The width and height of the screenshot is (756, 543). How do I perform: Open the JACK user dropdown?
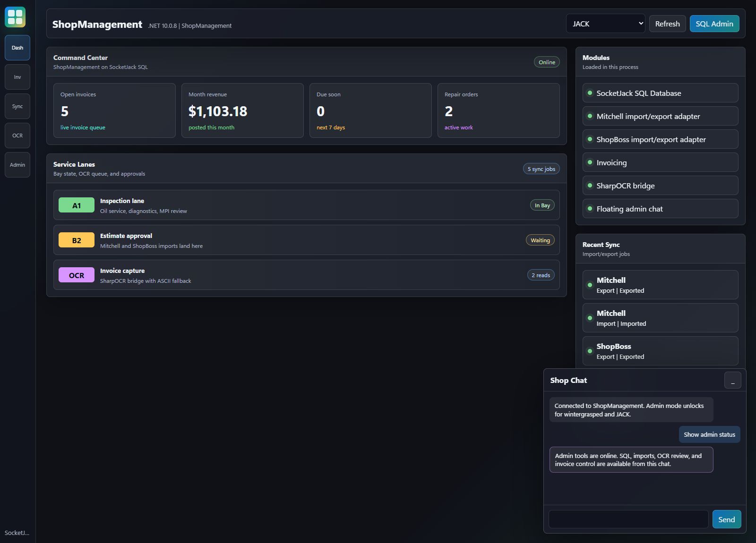606,24
